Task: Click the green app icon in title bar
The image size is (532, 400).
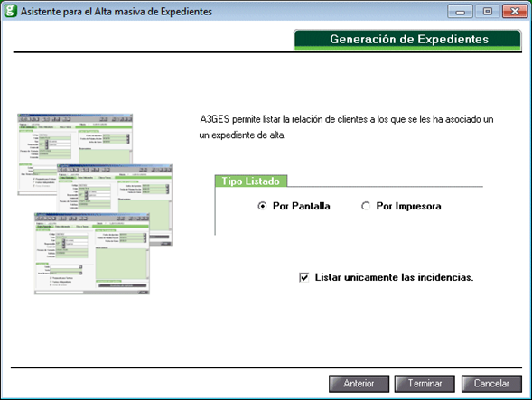Action: [x=10, y=11]
